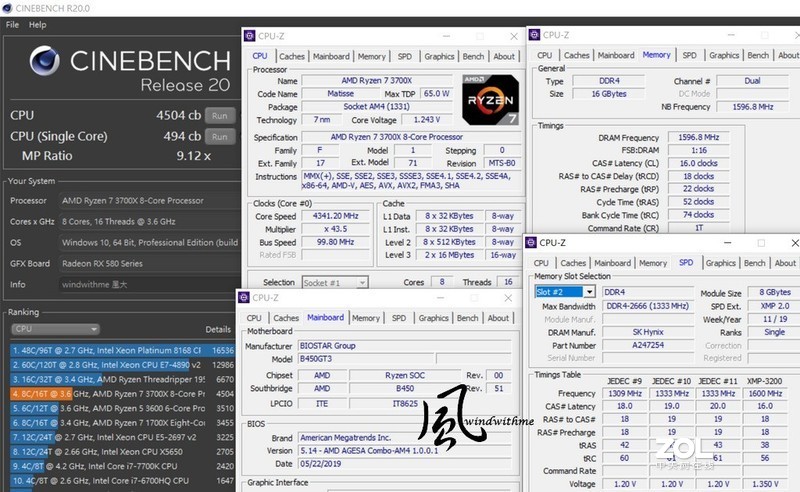The image size is (800, 492).
Task: Select the Intel Xeon CPU E7-4890 v2 ranking entry
Action: 122,365
